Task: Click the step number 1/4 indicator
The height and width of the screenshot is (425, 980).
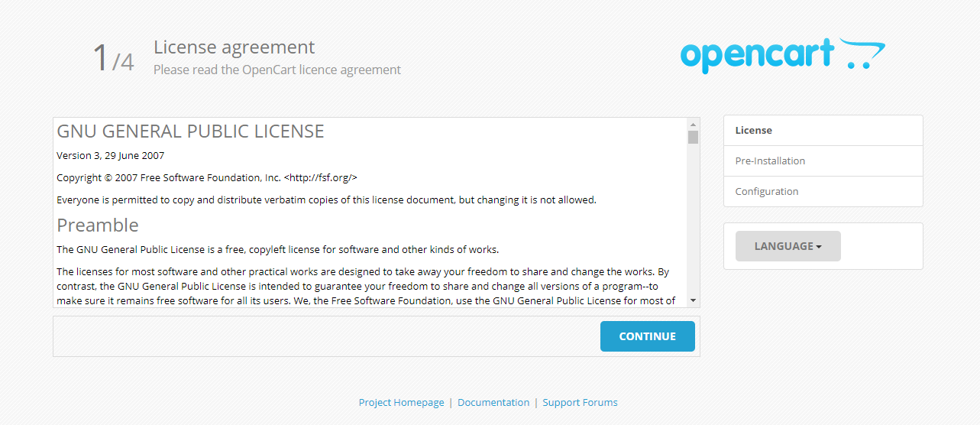Action: (x=113, y=58)
